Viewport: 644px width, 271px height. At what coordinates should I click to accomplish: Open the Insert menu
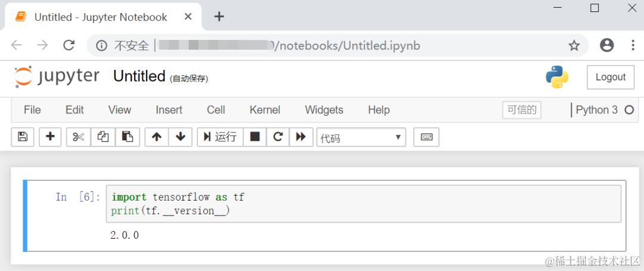169,110
